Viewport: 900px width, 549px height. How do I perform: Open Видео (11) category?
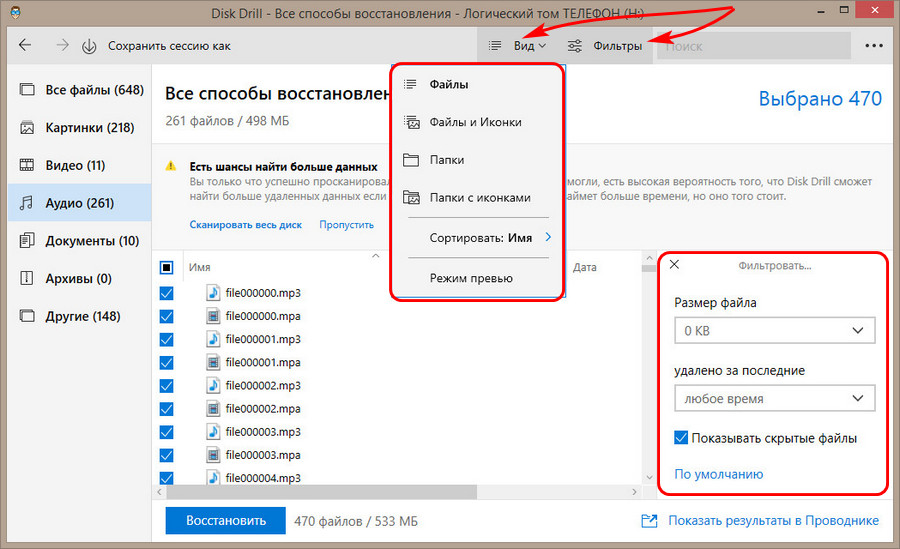point(80,165)
